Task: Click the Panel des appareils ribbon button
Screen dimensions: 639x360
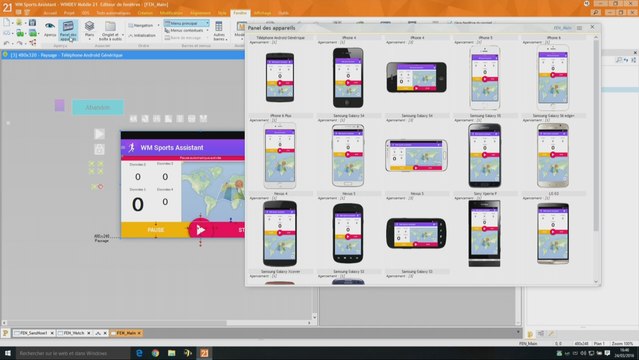Action: pyautogui.click(x=68, y=30)
